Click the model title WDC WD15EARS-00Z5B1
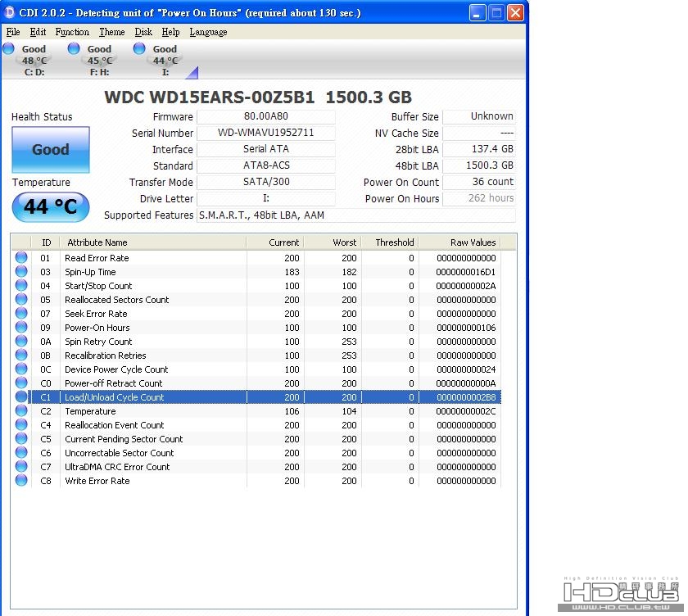Image resolution: width=688 pixels, height=616 pixels. pos(210,97)
